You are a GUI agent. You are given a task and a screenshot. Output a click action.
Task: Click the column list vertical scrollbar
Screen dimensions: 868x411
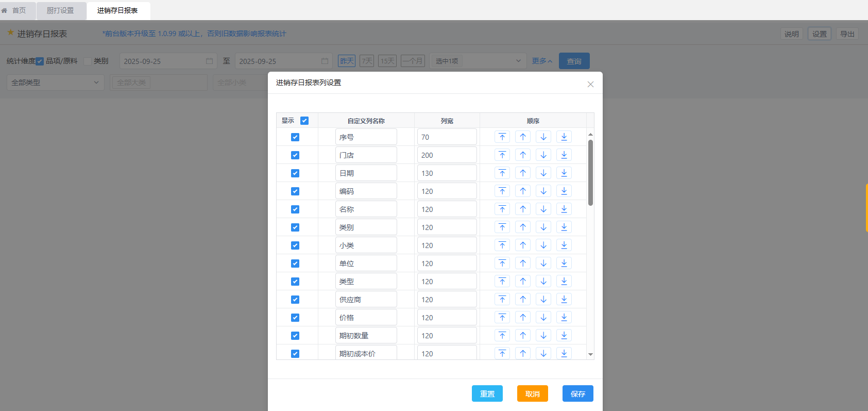(x=590, y=173)
